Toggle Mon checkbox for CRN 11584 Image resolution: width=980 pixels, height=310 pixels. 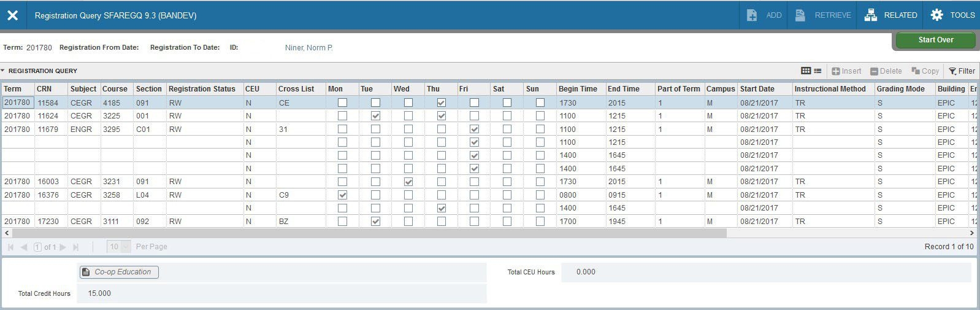click(342, 103)
